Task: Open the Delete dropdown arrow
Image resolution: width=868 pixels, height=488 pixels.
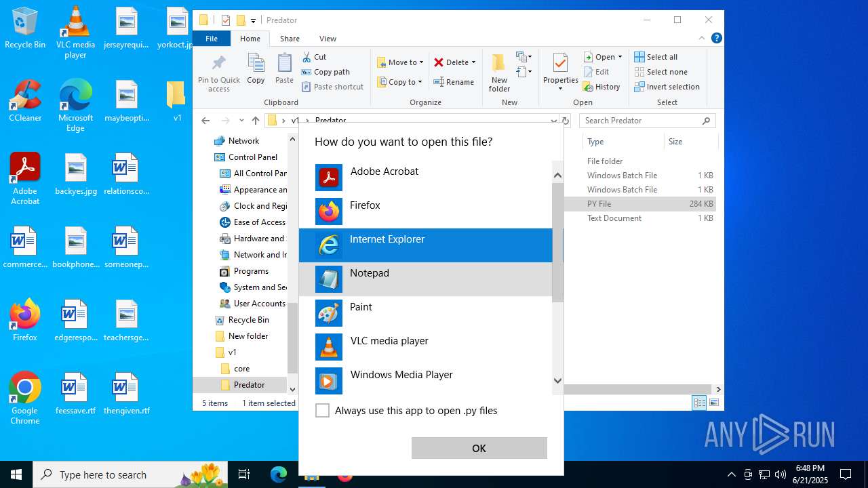Action: click(473, 62)
